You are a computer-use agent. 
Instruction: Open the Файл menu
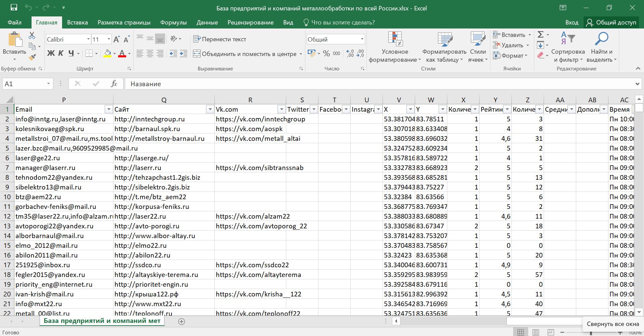coord(14,22)
